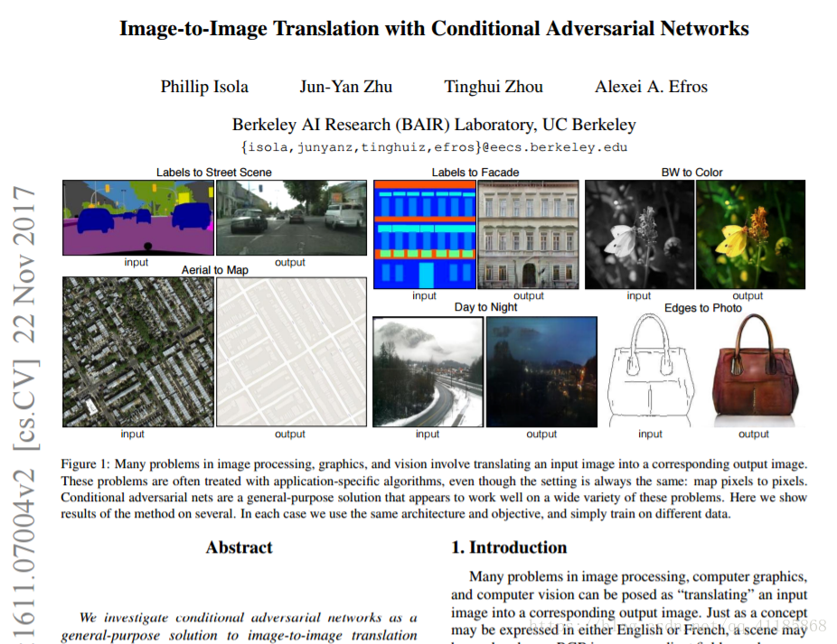This screenshot has width=837, height=644.
Task: Open the aerial satellite input image
Action: [x=138, y=351]
